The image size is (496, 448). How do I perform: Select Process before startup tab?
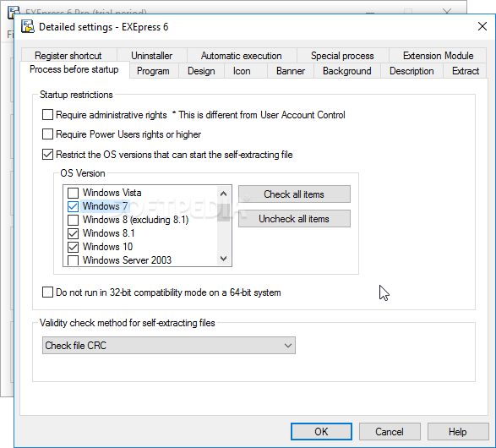click(x=74, y=69)
